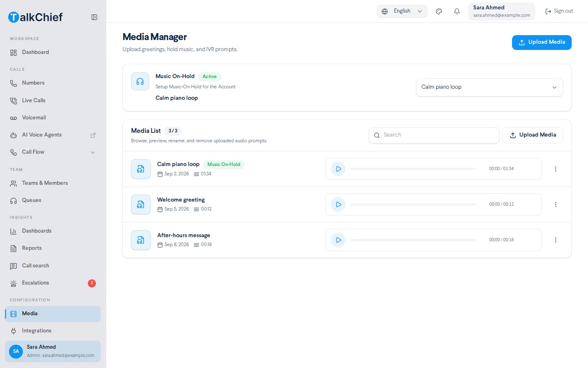Click the blue Upload Media button
Image resolution: width=588 pixels, height=368 pixels.
541,43
